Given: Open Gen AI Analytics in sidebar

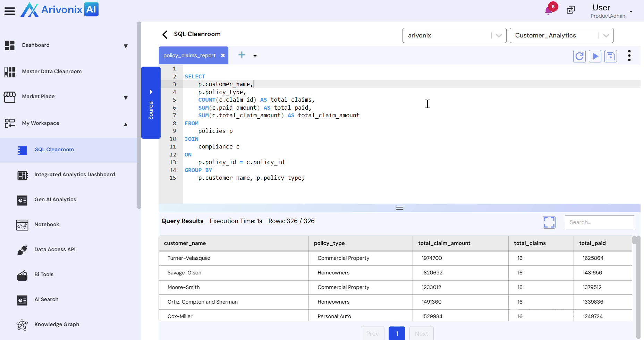Looking at the screenshot, I should click(x=55, y=199).
